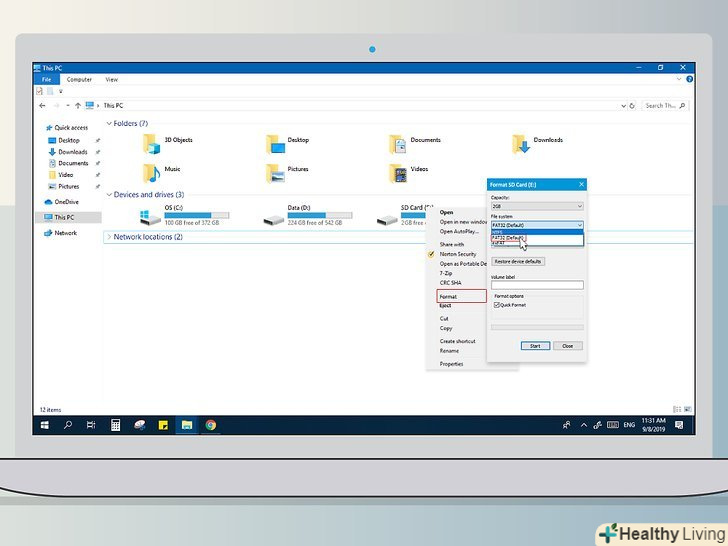Choose FAT32 (Default) from file system list
Image resolution: width=728 pixels, height=546 pixels.
(x=508, y=238)
